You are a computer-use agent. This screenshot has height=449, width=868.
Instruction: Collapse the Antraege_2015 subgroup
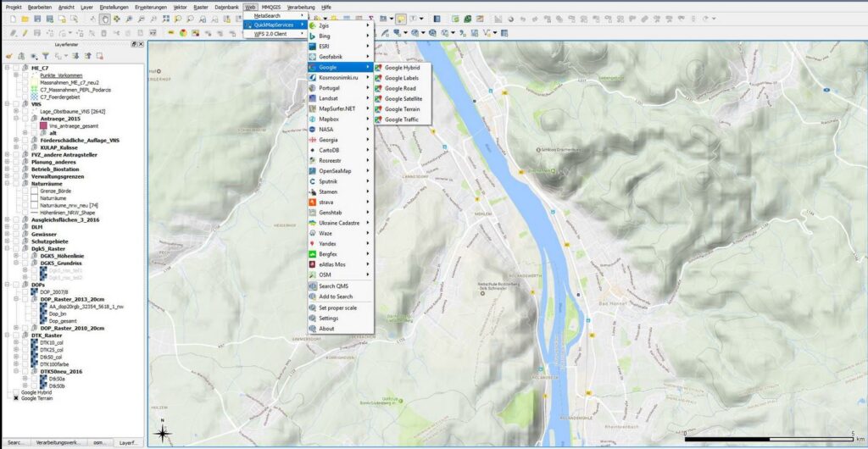pos(17,119)
